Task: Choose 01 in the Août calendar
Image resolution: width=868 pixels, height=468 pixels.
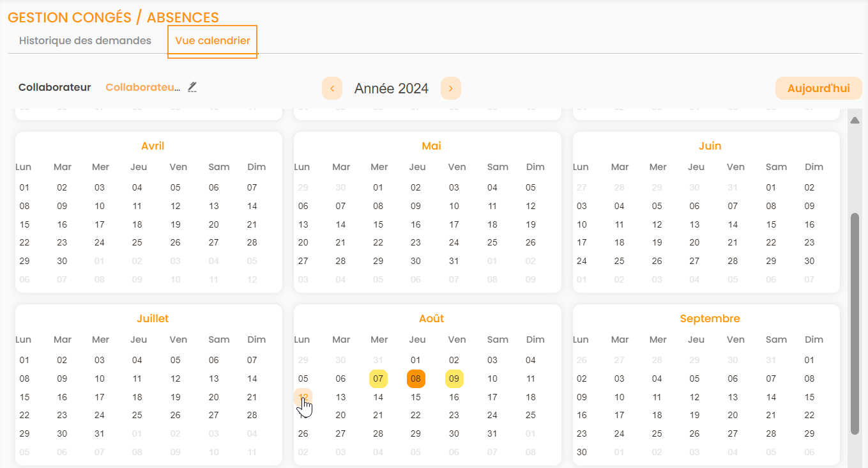Action: 416,361
